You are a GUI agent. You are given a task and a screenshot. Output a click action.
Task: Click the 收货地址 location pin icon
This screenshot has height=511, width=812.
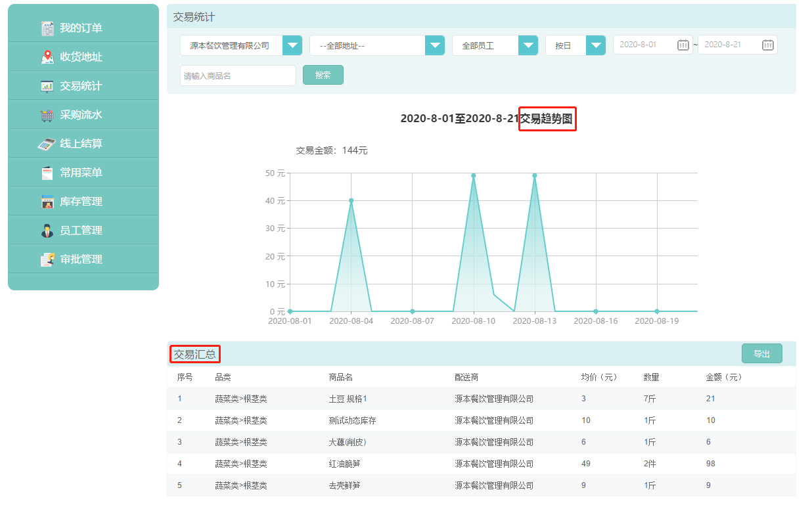click(x=47, y=56)
